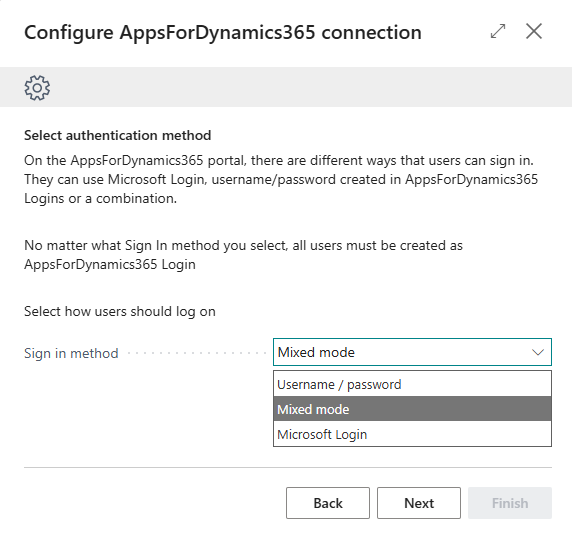Image resolution: width=572 pixels, height=538 pixels.
Task: Continue with the Next button
Action: click(x=419, y=503)
